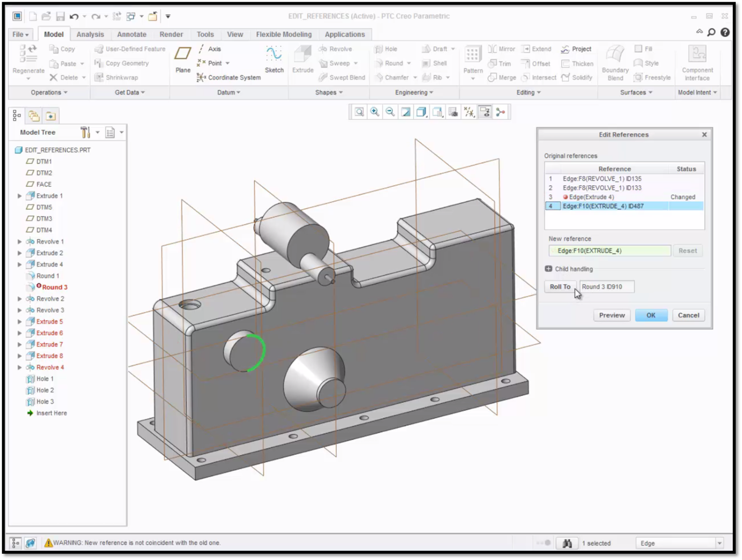The image size is (742, 560).
Task: Expand the Child handling section
Action: tap(548, 269)
